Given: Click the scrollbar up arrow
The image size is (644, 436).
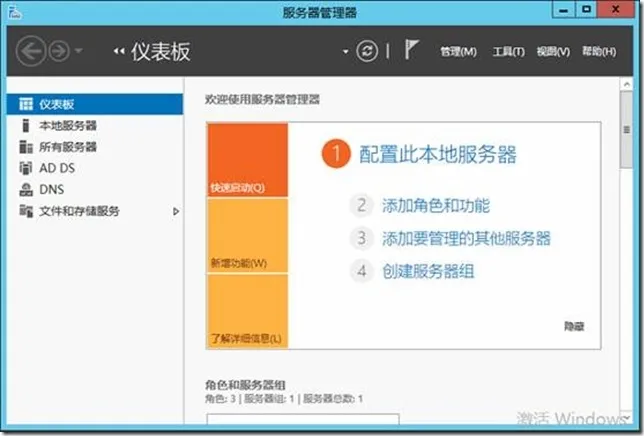Looking at the screenshot, I should [x=627, y=84].
